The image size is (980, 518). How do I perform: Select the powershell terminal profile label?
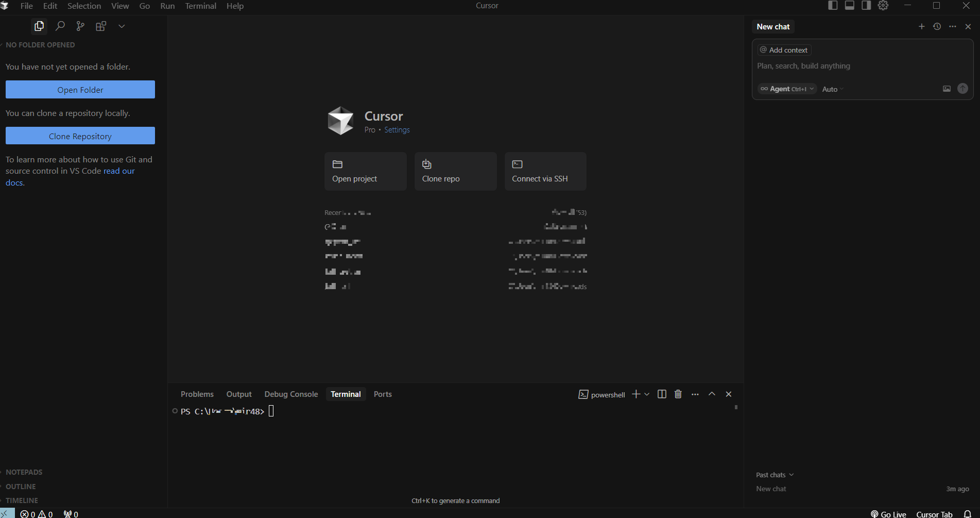click(601, 394)
